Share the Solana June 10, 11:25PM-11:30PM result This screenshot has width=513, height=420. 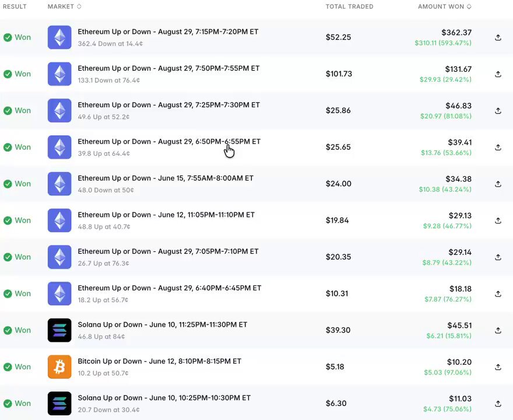(x=498, y=331)
